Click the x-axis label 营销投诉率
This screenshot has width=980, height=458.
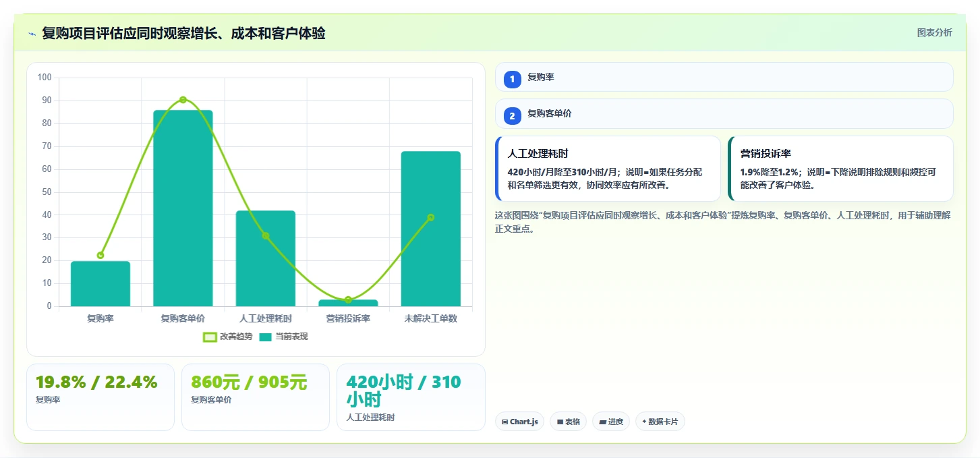348,318
